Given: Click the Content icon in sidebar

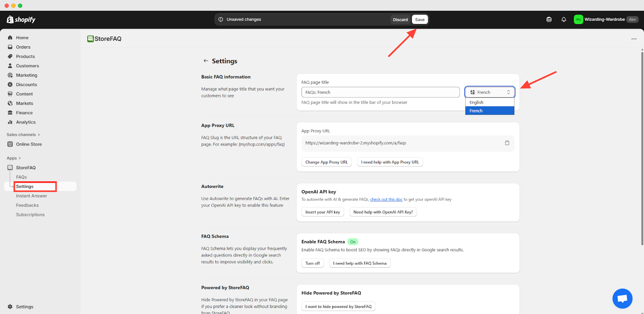Looking at the screenshot, I should tap(10, 94).
